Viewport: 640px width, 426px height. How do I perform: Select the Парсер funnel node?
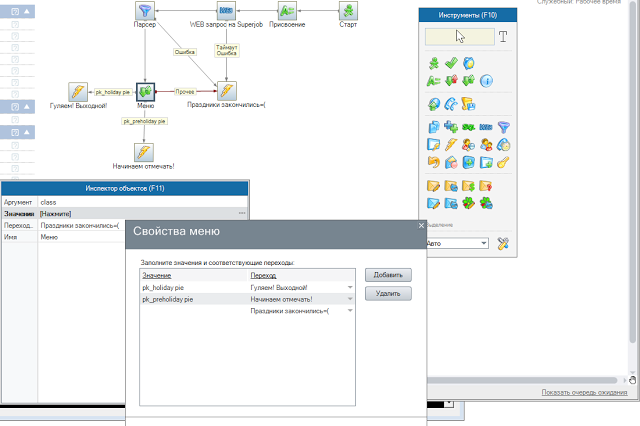(x=144, y=11)
